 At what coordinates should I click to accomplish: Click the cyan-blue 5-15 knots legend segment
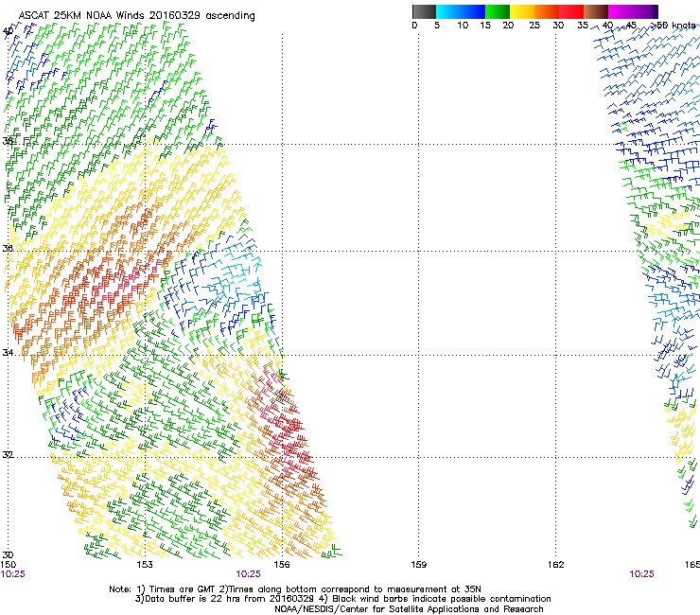[x=461, y=11]
